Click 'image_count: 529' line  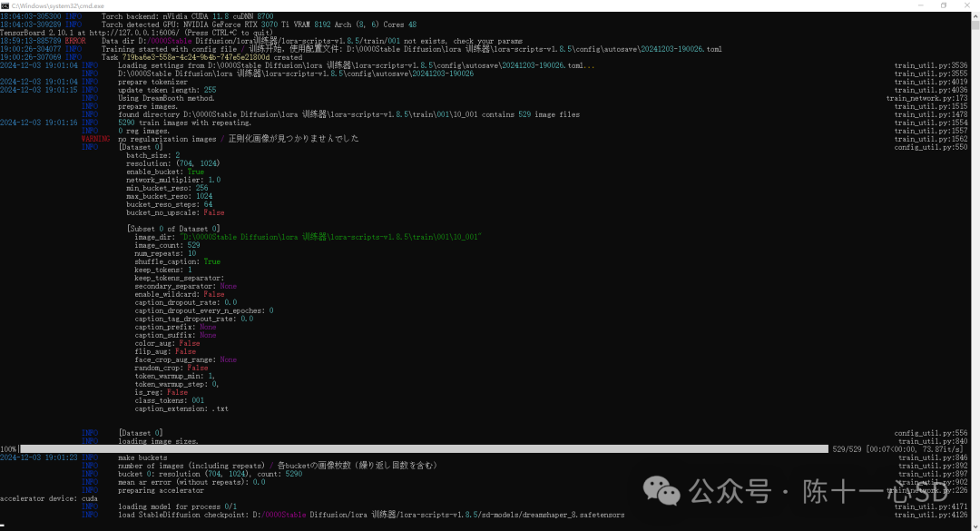167,245
